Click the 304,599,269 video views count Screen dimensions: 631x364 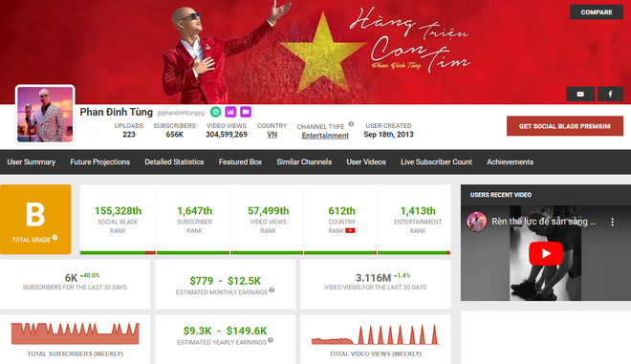point(227,135)
